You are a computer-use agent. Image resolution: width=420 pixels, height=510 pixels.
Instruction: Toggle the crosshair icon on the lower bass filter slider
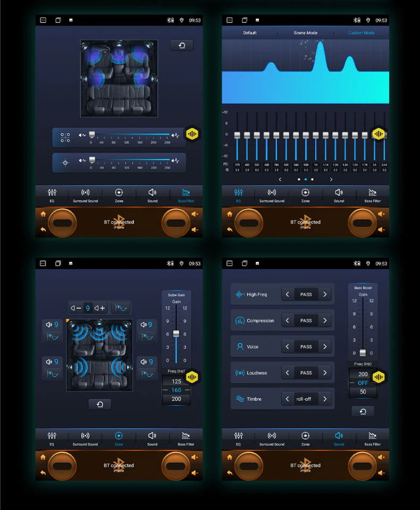(65, 162)
